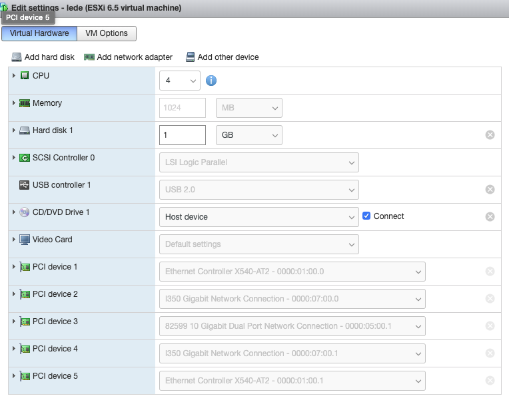Screen dimensions: 509x420
Task: Click the PCI device 1 card icon
Action: click(25, 267)
